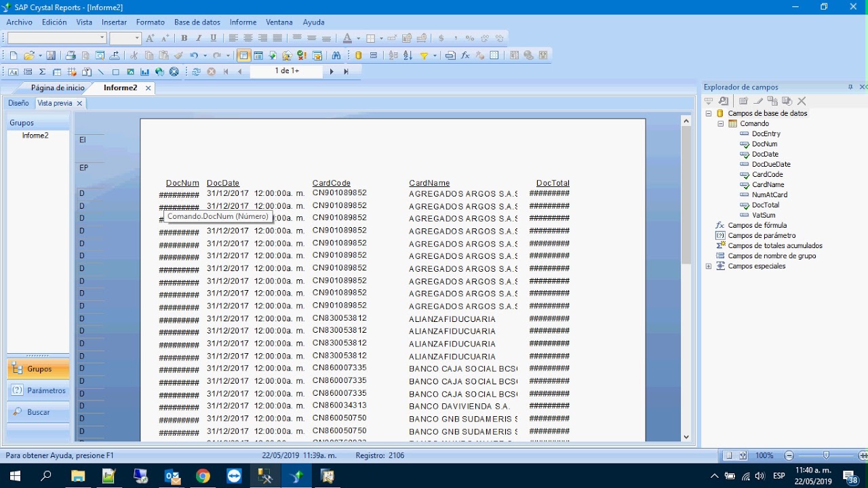The width and height of the screenshot is (868, 488).
Task: Align text left
Action: coord(233,39)
